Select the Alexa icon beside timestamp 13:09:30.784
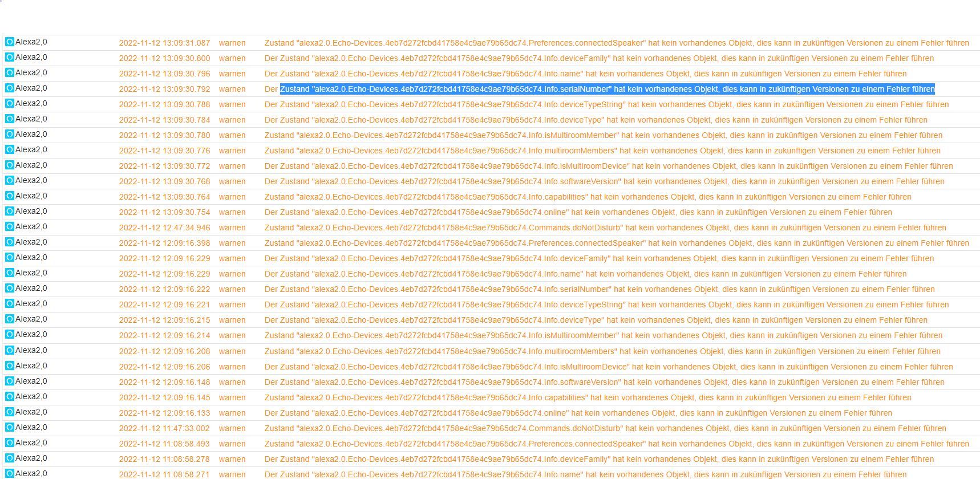The width and height of the screenshot is (980, 479). (10, 119)
